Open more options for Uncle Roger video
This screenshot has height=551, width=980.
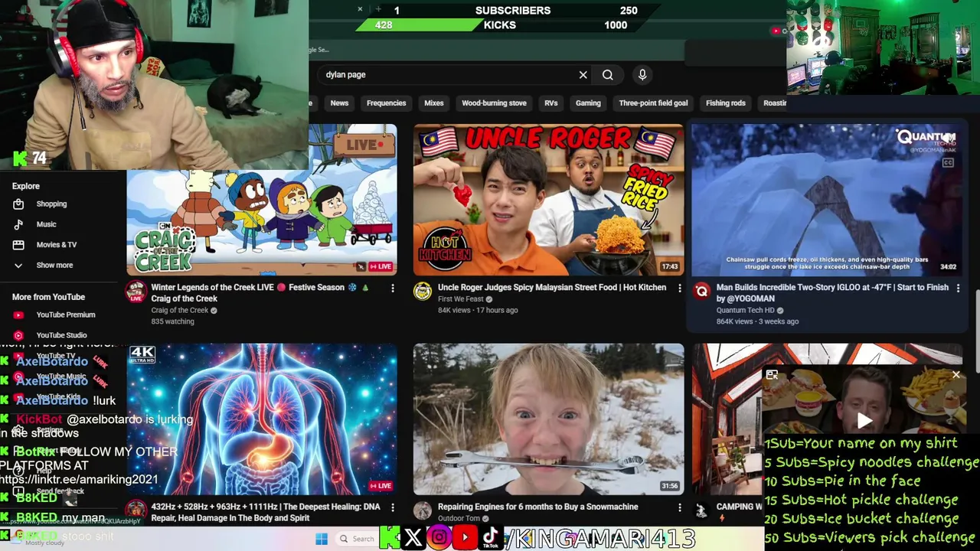(679, 289)
